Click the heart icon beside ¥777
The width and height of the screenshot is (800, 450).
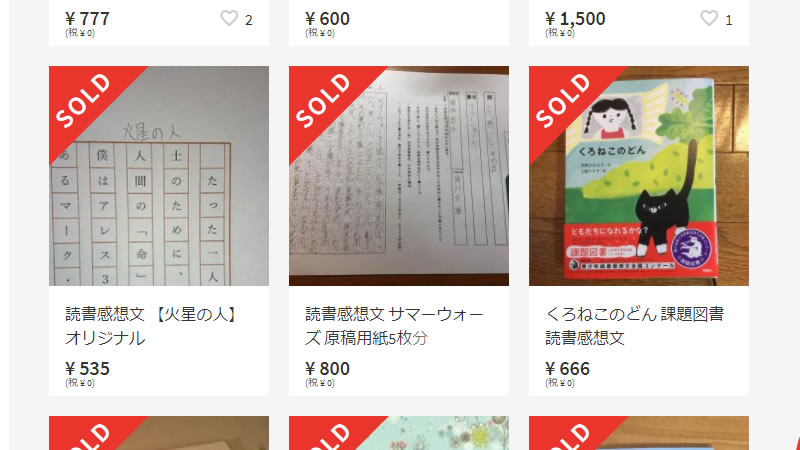click(229, 18)
